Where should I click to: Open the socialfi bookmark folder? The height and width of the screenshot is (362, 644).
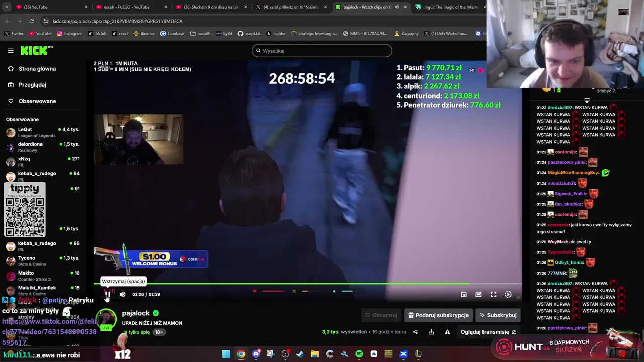click(x=200, y=34)
